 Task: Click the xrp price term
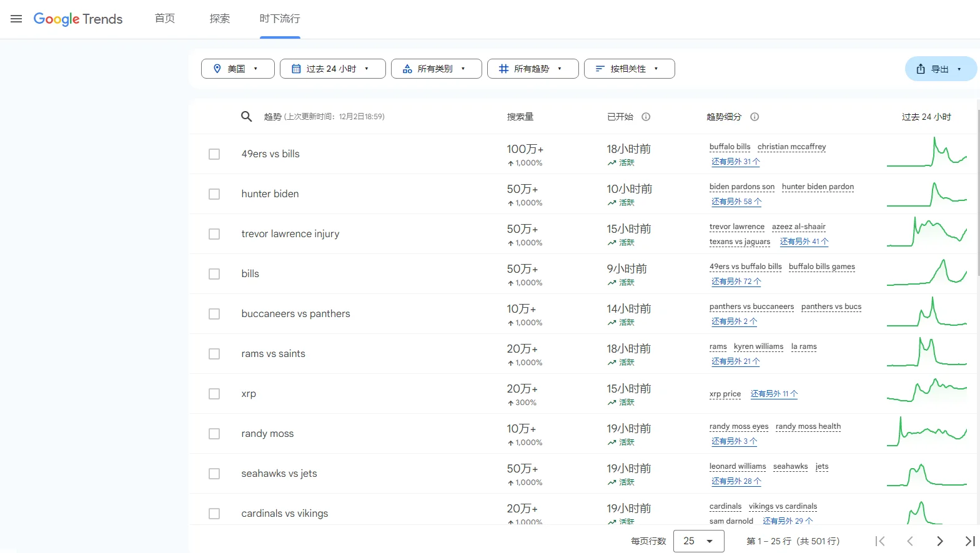[725, 394]
